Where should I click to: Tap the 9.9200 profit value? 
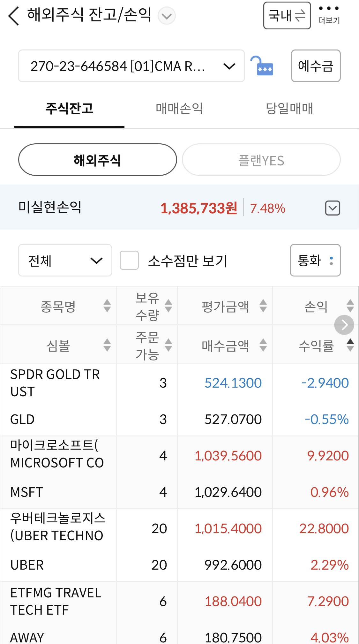pos(328,456)
